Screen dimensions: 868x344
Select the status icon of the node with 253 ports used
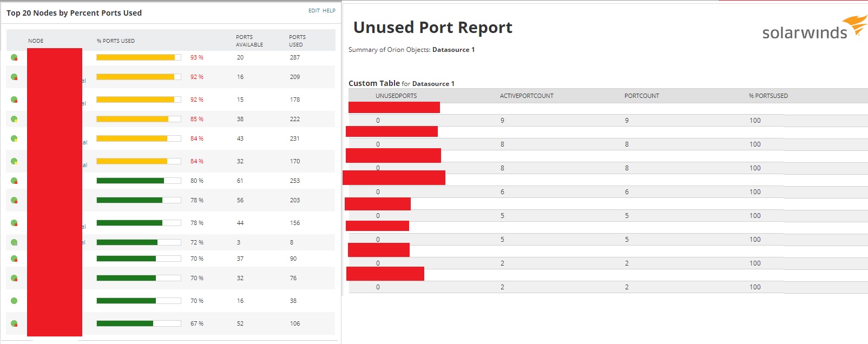click(14, 181)
